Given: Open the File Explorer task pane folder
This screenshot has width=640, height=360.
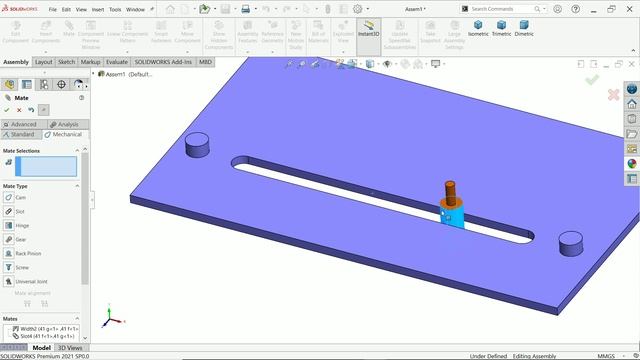Looking at the screenshot, I should coord(632,134).
